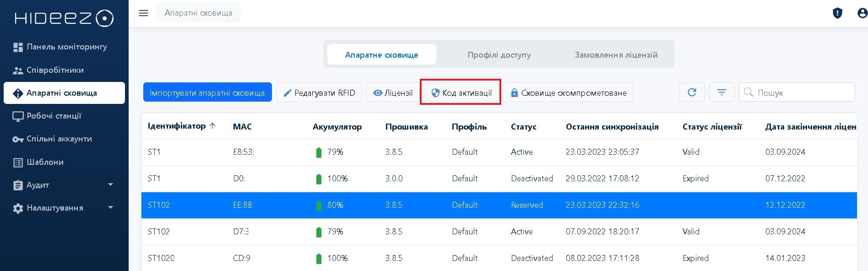
Task: Expand the Налаштування menu arrow
Action: click(110, 207)
